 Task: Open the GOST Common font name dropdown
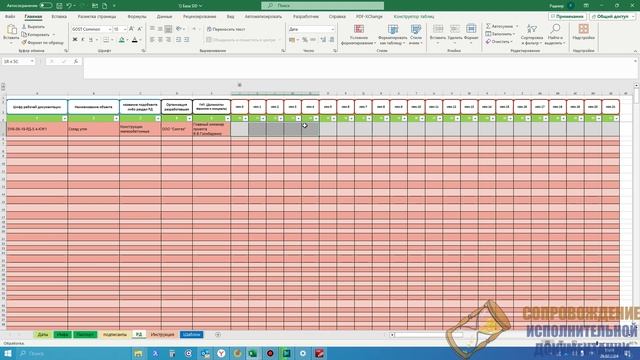(x=109, y=29)
